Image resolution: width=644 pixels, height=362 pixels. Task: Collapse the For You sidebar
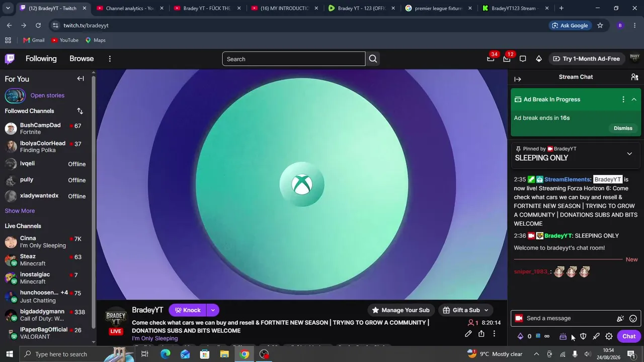pyautogui.click(x=80, y=78)
